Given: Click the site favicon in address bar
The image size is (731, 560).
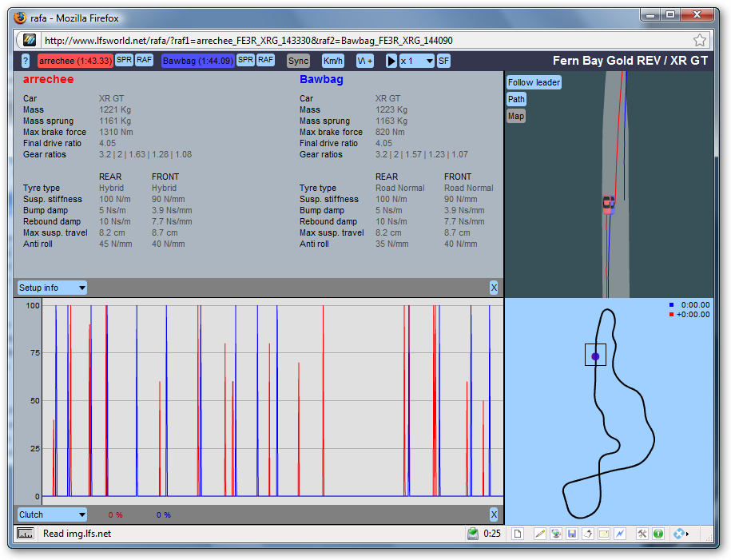Looking at the screenshot, I should coord(30,40).
